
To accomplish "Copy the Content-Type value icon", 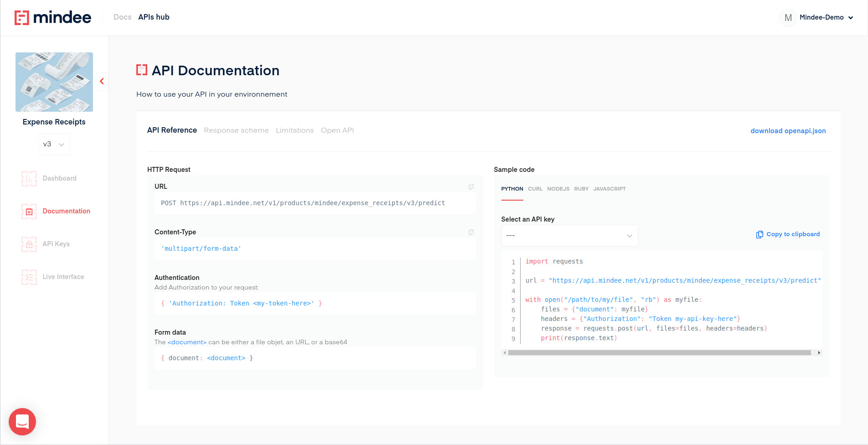I will 471,232.
